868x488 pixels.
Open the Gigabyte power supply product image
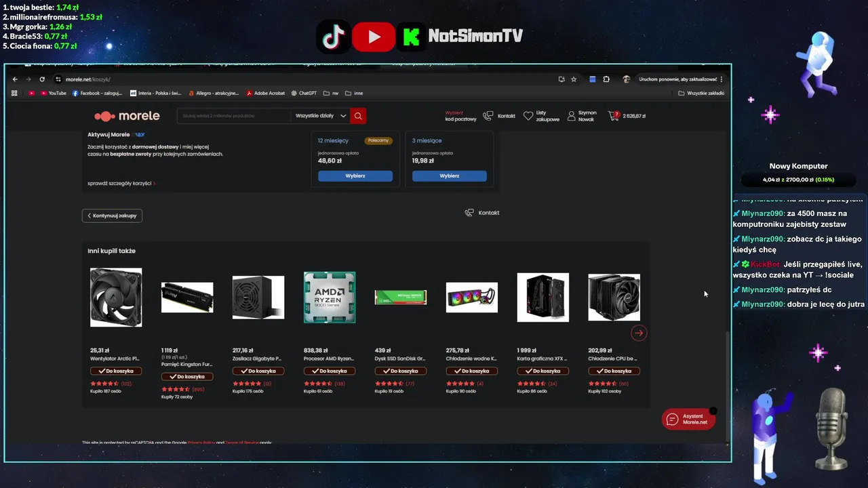point(258,298)
